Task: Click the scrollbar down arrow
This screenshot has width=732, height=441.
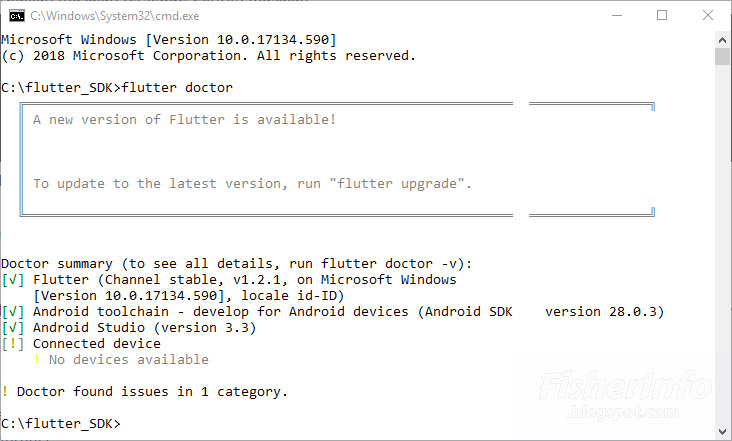Action: click(722, 432)
